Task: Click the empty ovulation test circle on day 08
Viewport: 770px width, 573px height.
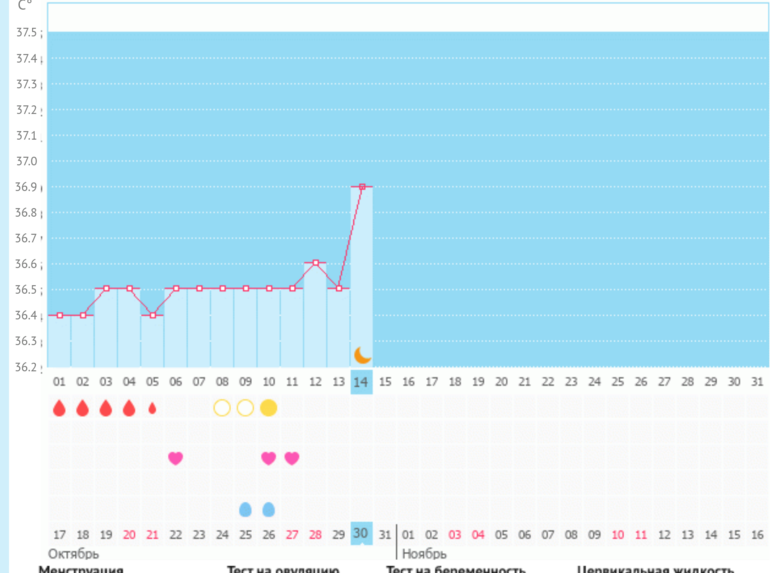Action: 222,408
